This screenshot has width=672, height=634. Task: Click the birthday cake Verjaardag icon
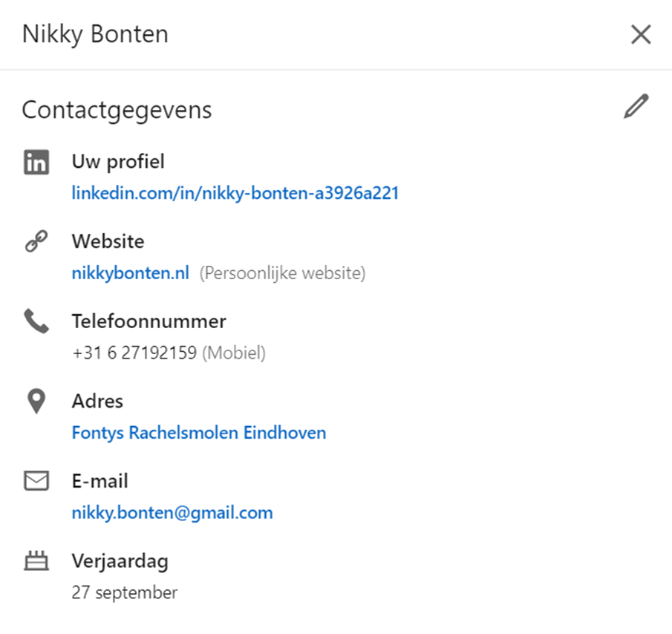coord(36,561)
